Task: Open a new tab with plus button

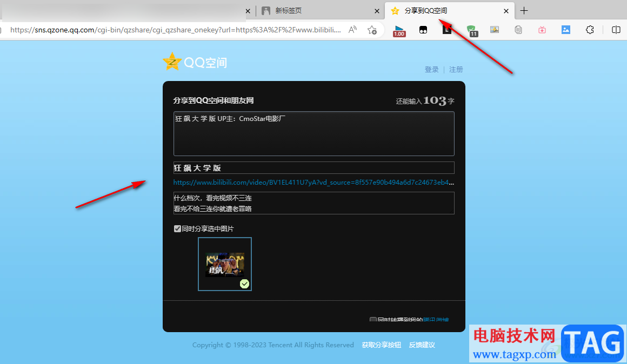Action: point(524,11)
